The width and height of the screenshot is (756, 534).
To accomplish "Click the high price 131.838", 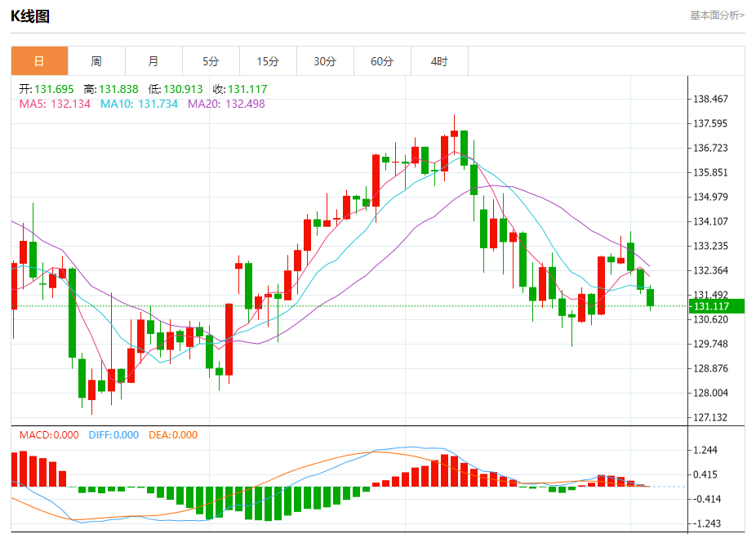I will 118,89.
